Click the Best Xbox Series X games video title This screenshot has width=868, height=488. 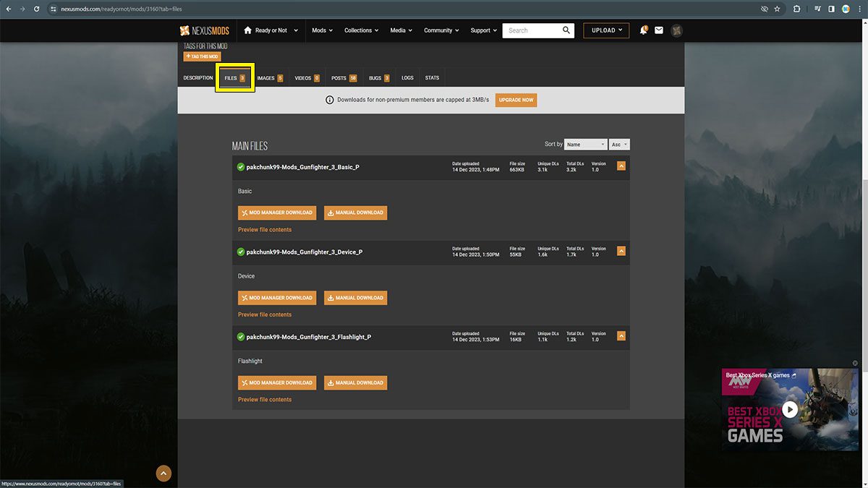(x=757, y=375)
